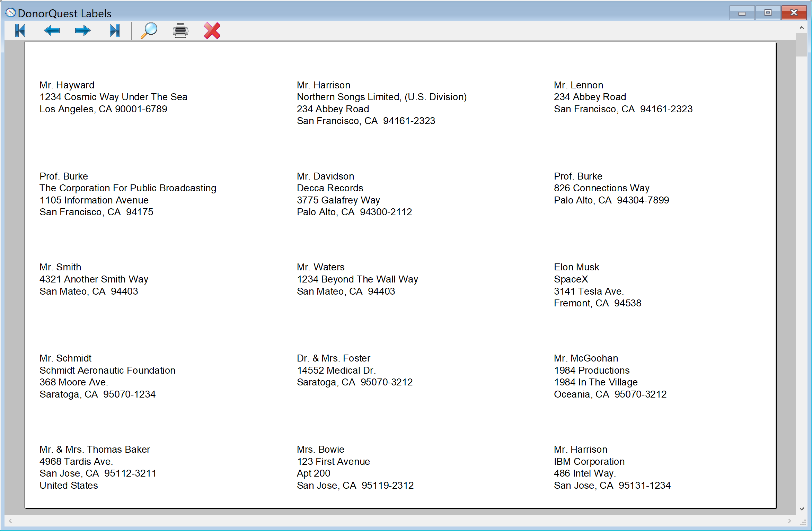Screen dimensions: 812x531
Task: Click 'San Jose, CA 95119-2312' line
Action: coord(355,485)
